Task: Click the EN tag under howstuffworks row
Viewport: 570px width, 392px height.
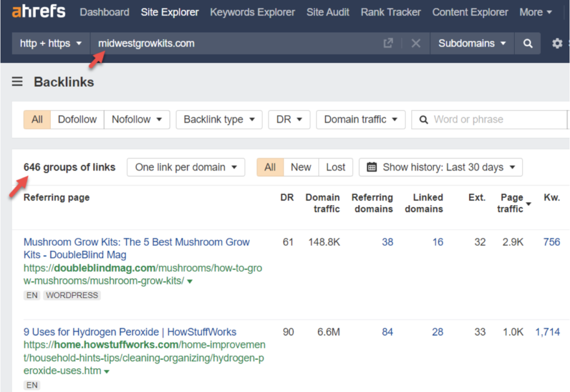Action: (32, 385)
